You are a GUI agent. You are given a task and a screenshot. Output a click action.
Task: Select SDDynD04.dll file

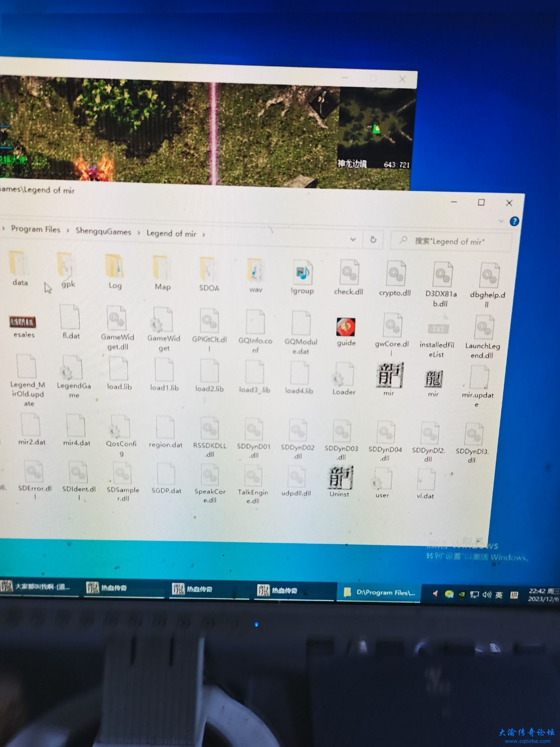385,441
